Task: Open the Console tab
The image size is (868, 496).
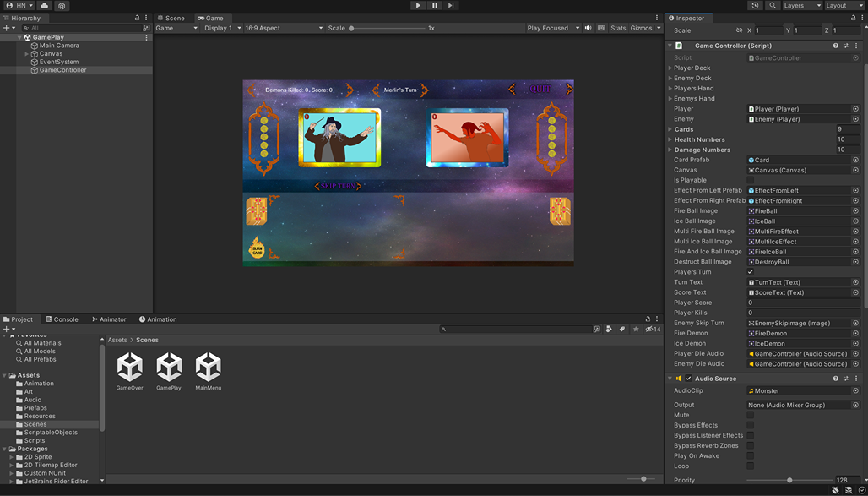Action: (62, 319)
